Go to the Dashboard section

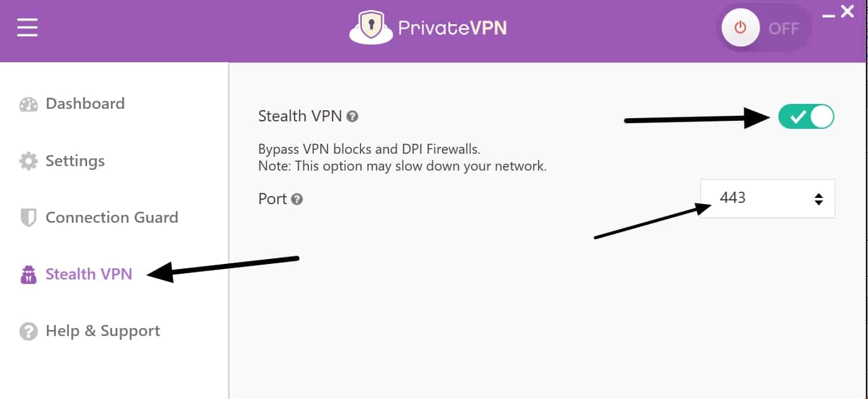click(85, 103)
